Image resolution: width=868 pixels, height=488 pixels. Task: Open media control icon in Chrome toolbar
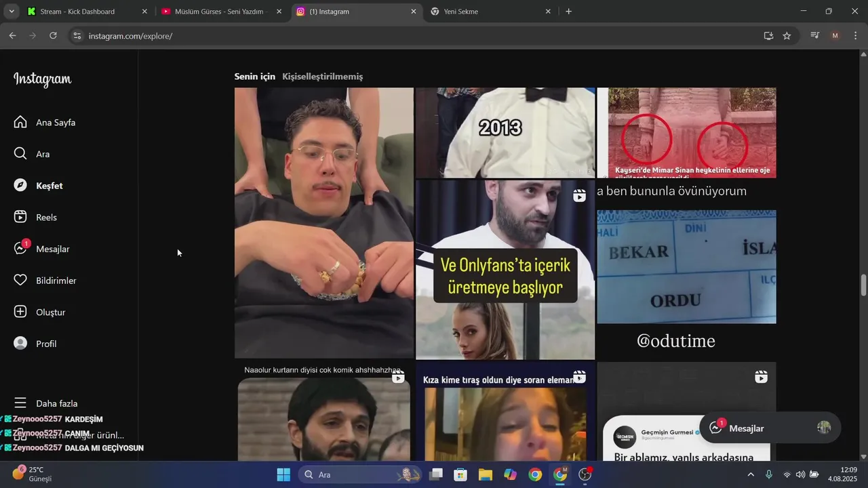click(815, 35)
